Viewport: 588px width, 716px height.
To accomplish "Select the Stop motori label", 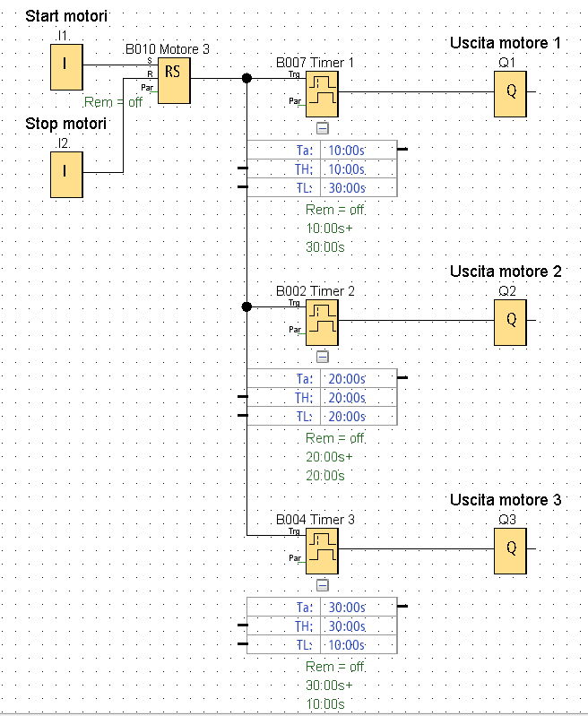I will (x=65, y=124).
